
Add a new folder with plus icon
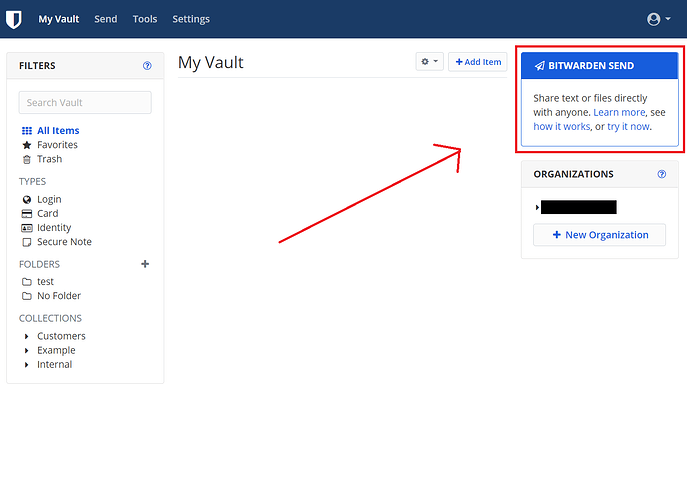point(145,264)
